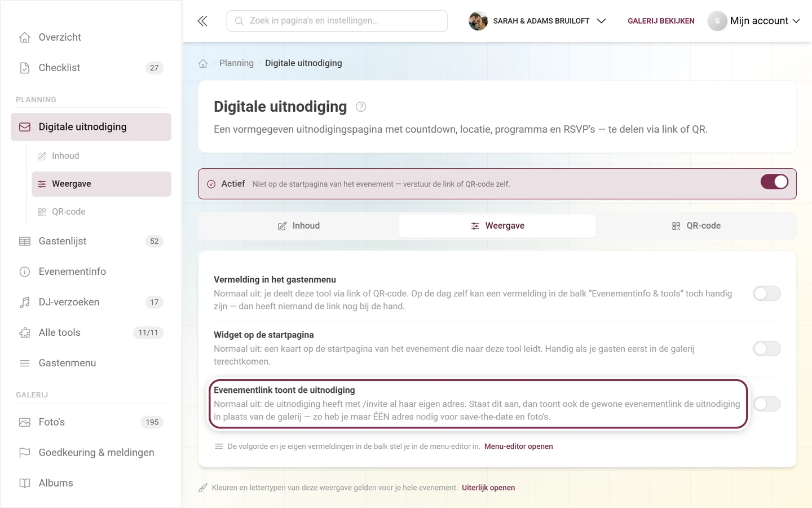Image resolution: width=812 pixels, height=508 pixels.
Task: Collapse sidebar with double chevron icon
Action: point(202,21)
